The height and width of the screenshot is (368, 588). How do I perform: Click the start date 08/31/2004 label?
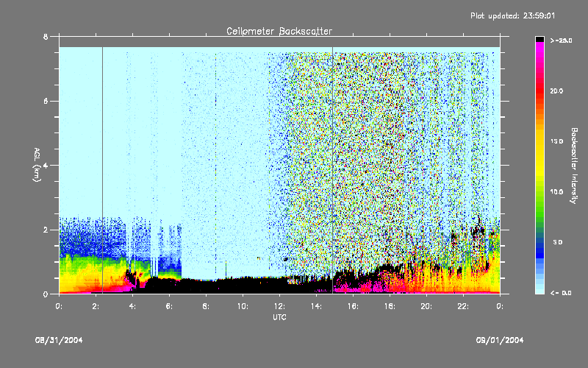pos(59,340)
